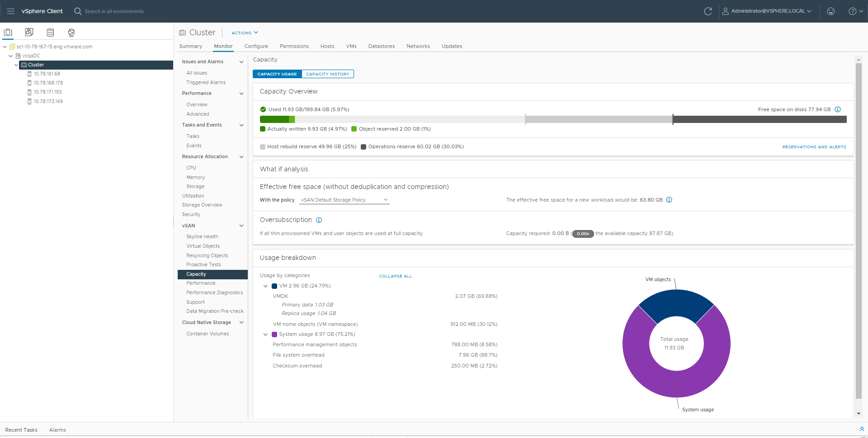The width and height of the screenshot is (868, 438).
Task: Collapse the Resource Allocation section
Action: point(241,157)
